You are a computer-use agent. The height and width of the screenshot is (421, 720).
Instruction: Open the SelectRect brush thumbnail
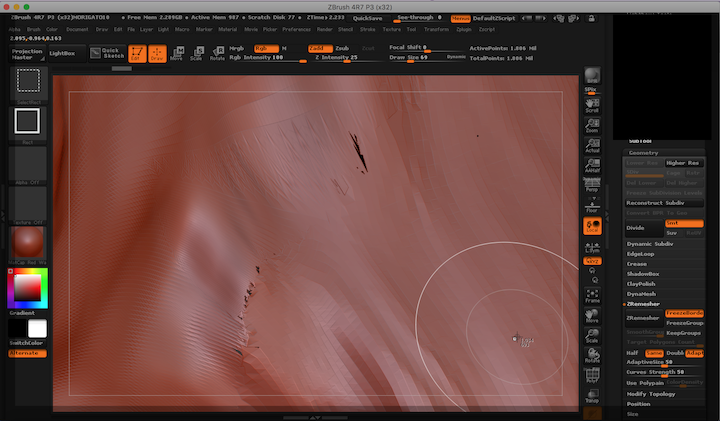coord(28,84)
